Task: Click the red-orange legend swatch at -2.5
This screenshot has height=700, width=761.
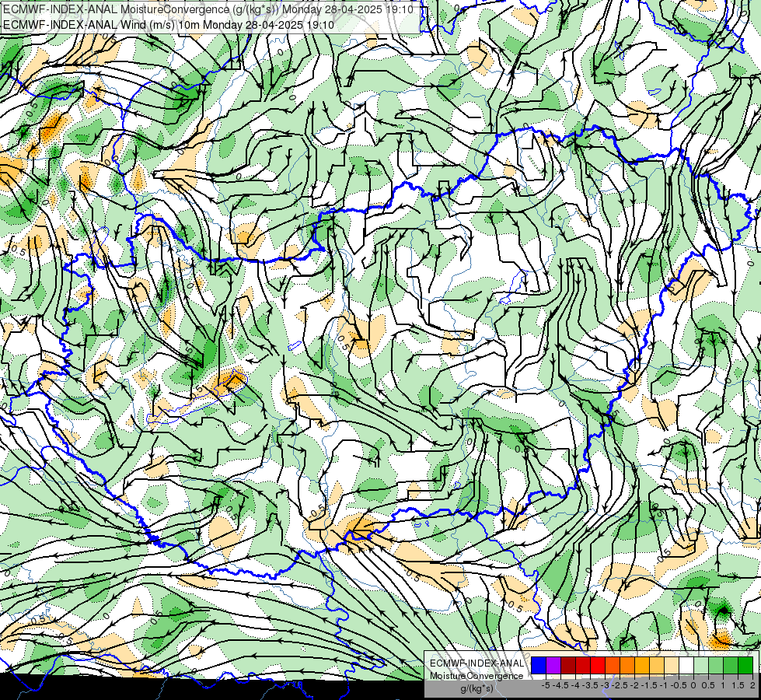Action: click(613, 666)
